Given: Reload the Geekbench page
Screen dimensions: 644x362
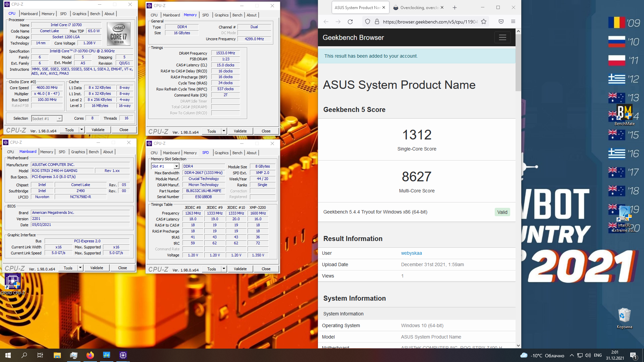Looking at the screenshot, I should point(350,22).
